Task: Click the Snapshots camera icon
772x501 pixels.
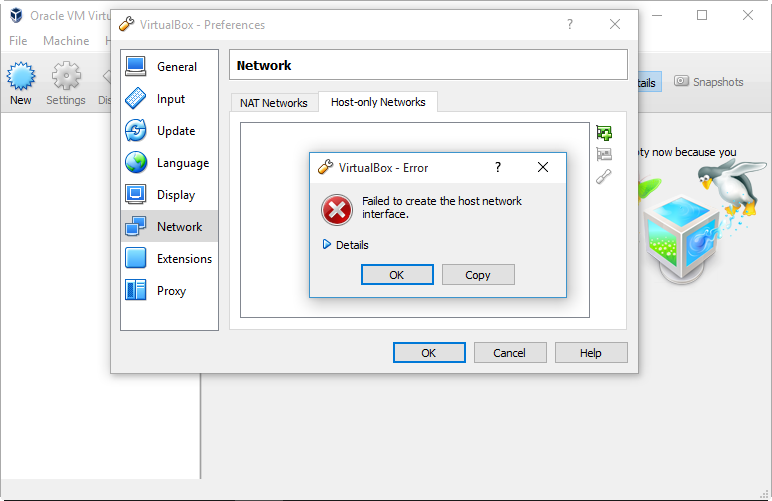Action: [681, 81]
